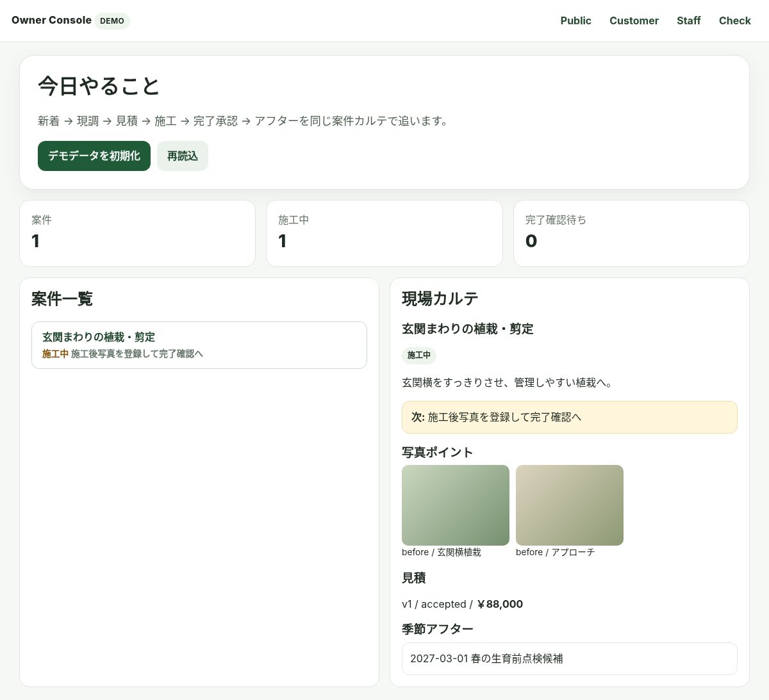Click the 写真ポイント section heading
Image resolution: width=769 pixels, height=700 pixels.
(x=437, y=452)
